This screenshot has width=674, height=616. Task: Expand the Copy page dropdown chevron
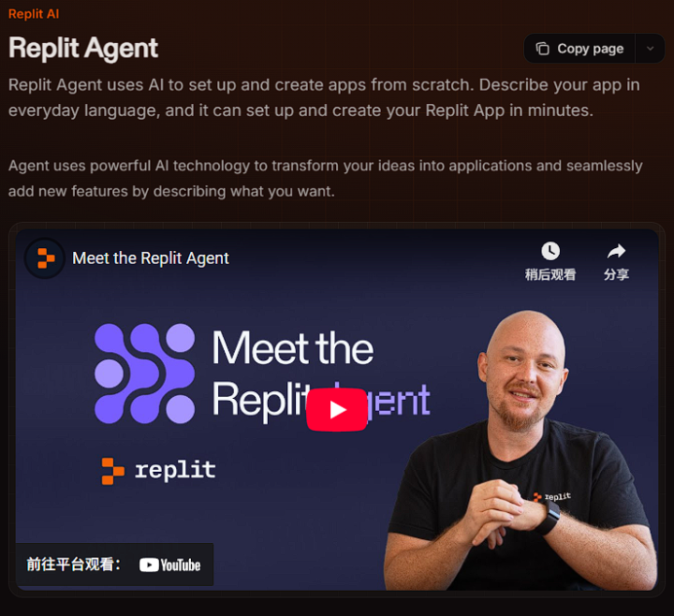click(x=650, y=49)
